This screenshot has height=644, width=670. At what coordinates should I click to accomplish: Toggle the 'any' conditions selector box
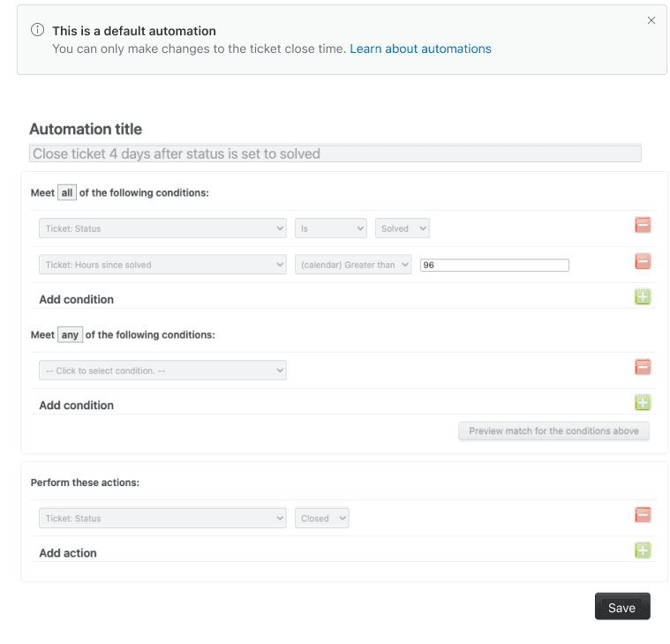coord(70,334)
